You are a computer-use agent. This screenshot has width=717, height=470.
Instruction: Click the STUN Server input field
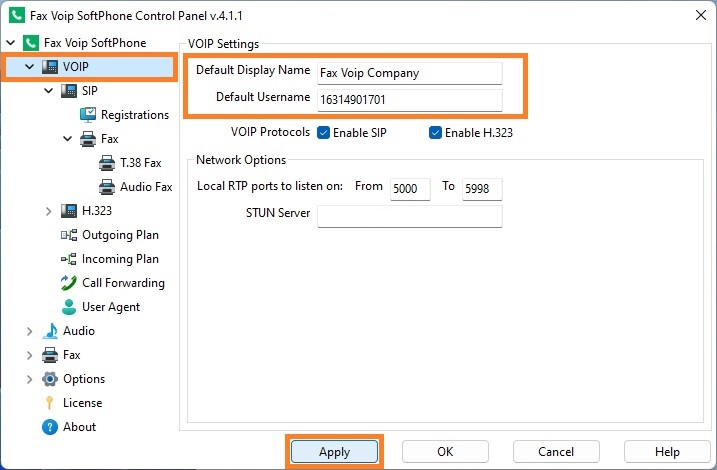[410, 216]
